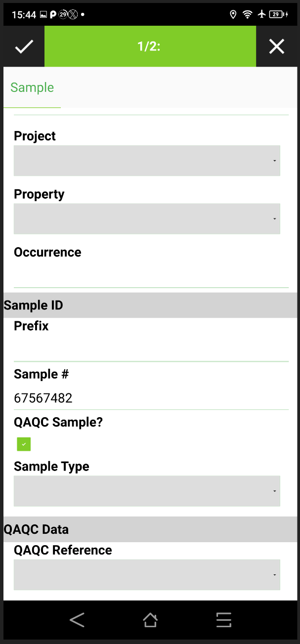Open the Property dropdown
The width and height of the screenshot is (300, 644).
147,218
